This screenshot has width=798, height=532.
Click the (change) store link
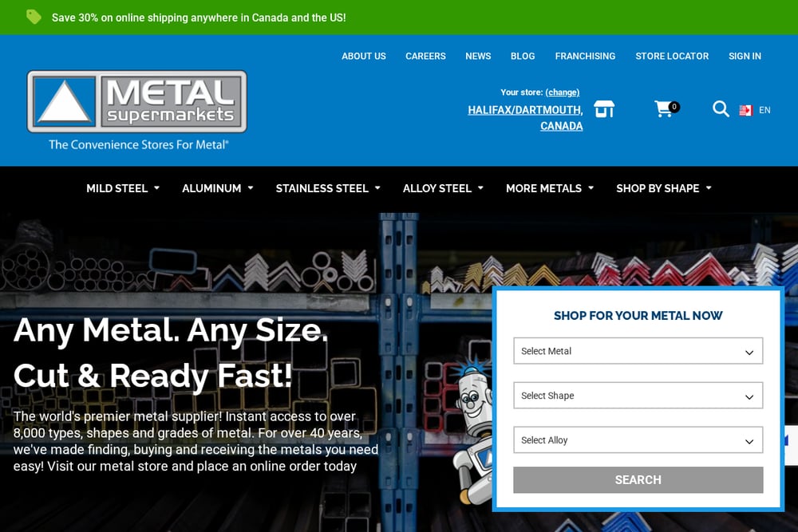pos(563,92)
